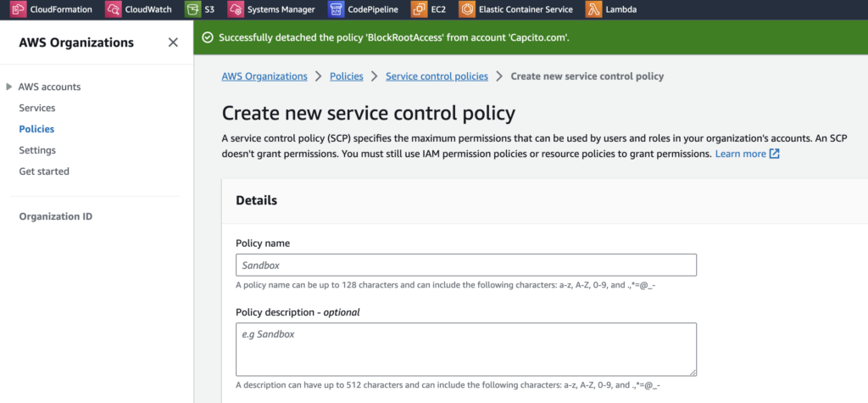Viewport: 868px width, 403px height.
Task: Open the Learn more external link
Action: tap(747, 154)
